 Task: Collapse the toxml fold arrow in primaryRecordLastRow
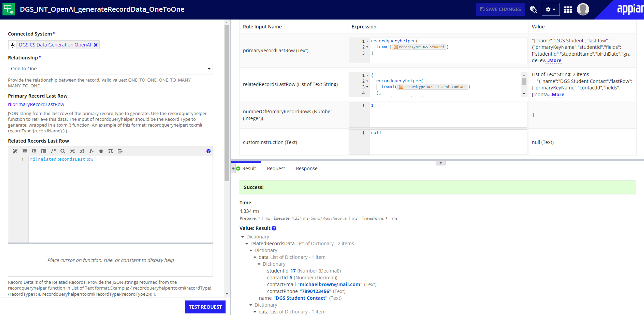[x=367, y=47]
